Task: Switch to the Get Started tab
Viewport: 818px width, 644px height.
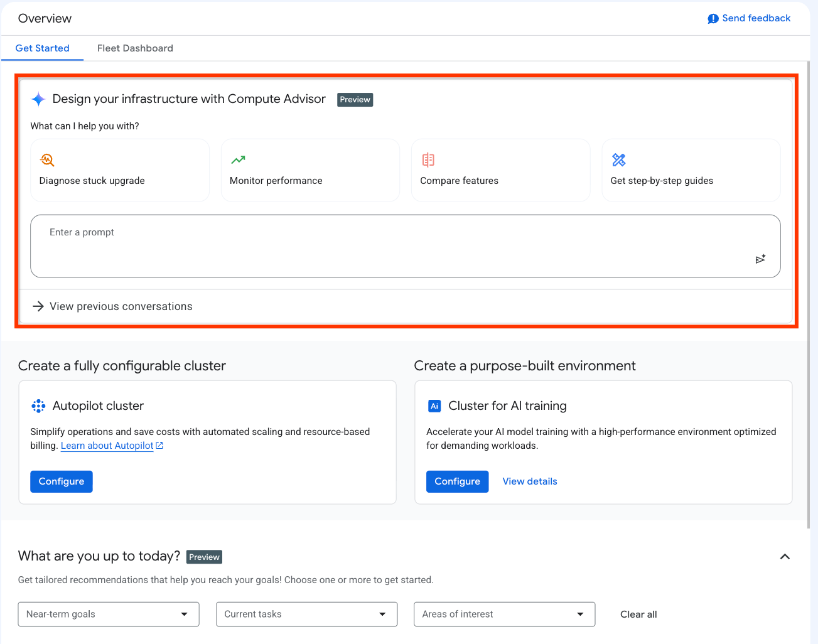Action: click(43, 48)
